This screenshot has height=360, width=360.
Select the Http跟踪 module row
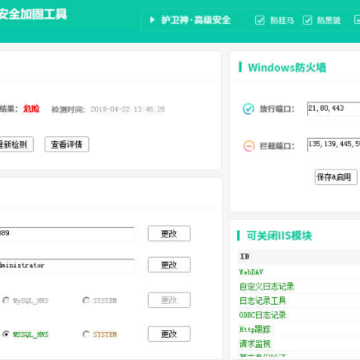pyautogui.click(x=299, y=330)
